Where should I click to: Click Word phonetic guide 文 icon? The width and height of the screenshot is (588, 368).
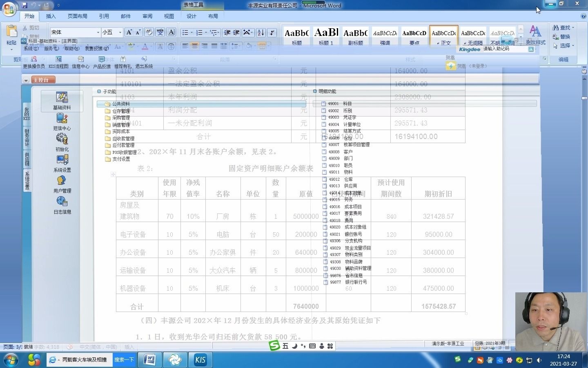point(160,32)
